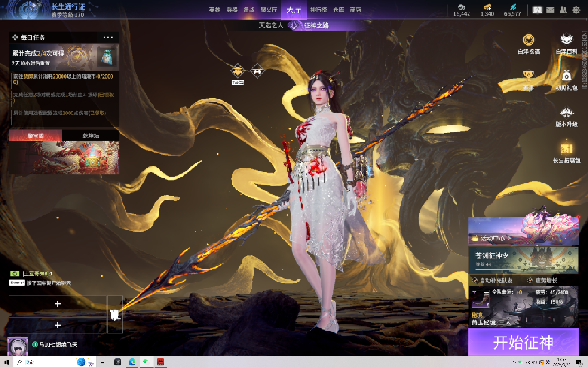Click the green voice chat channel icon
This screenshot has width=588, height=368.
point(15,274)
